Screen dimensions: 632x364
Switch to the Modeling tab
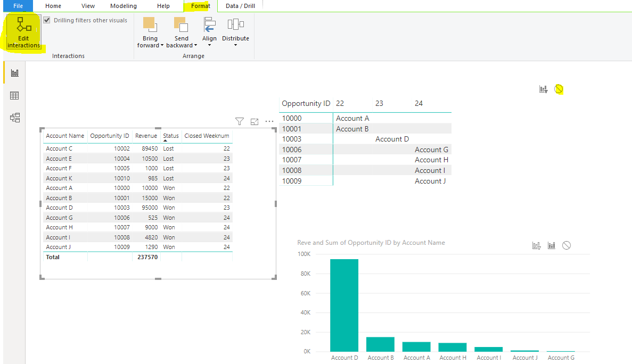124,6
